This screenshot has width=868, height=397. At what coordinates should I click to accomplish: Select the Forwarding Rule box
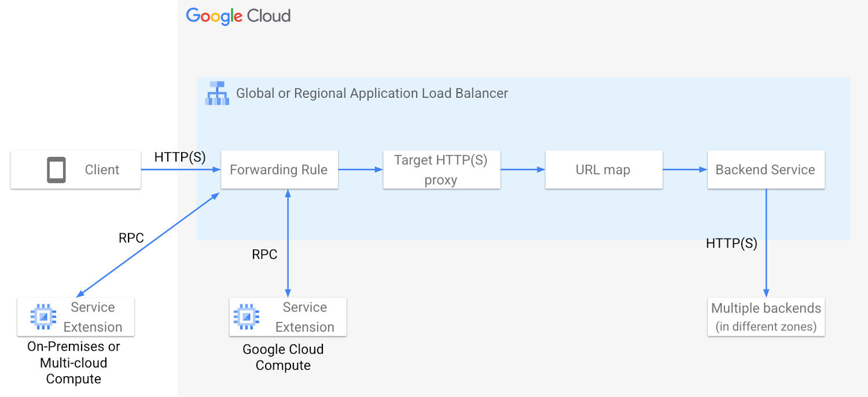pyautogui.click(x=279, y=170)
